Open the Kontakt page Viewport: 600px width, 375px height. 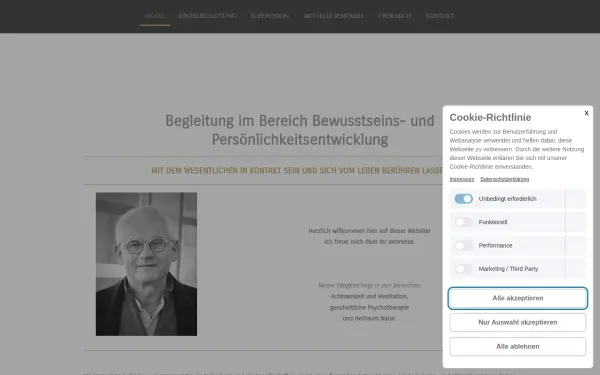(440, 16)
